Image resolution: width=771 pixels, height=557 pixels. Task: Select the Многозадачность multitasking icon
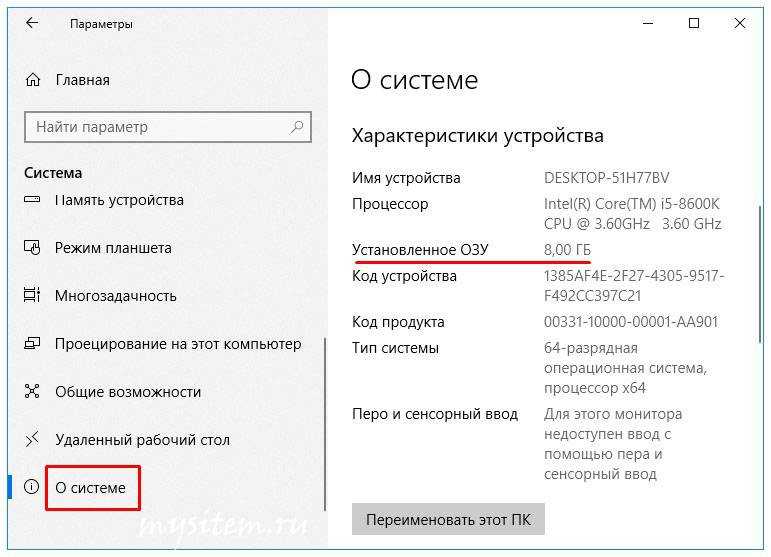(x=32, y=295)
